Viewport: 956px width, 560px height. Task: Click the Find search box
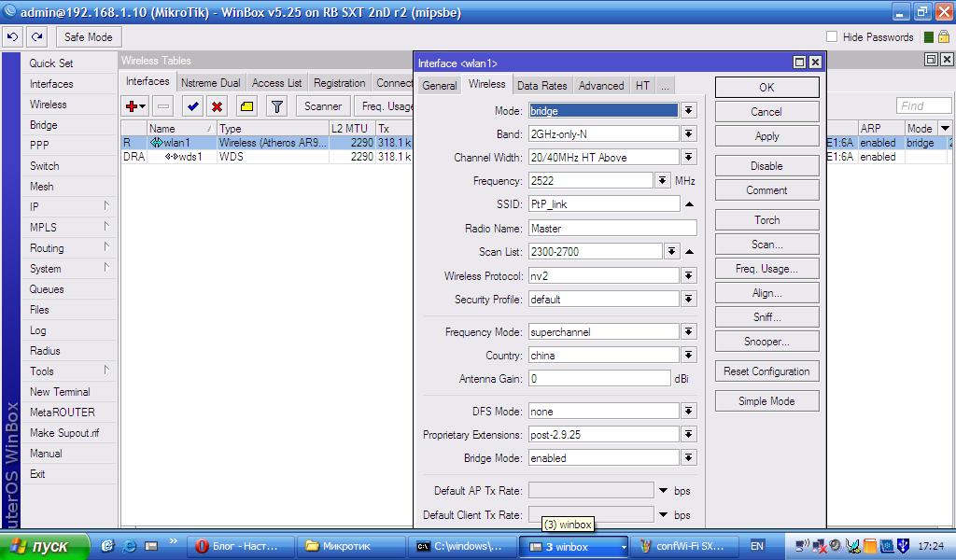tap(923, 106)
